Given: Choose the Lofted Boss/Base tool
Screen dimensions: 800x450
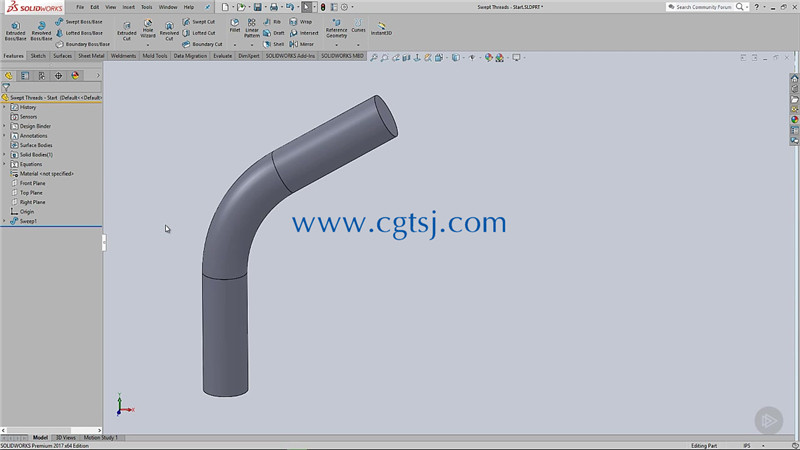Looking at the screenshot, I should pos(79,33).
